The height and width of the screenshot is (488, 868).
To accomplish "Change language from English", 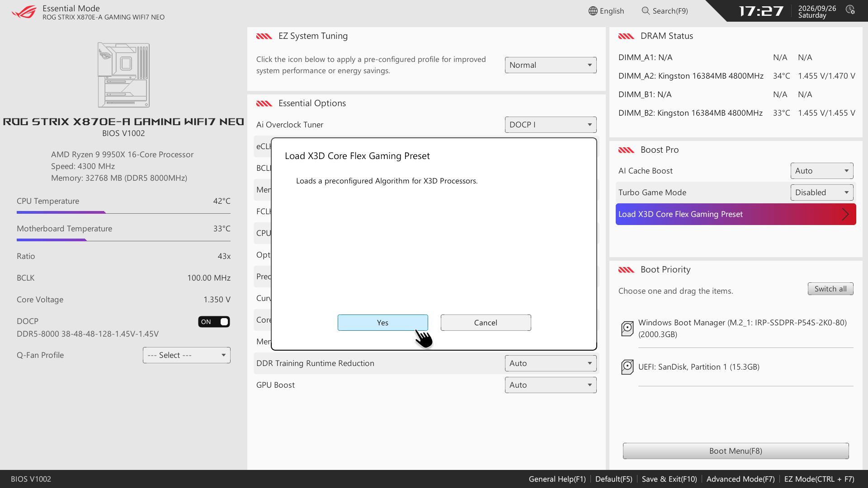I will tap(606, 11).
